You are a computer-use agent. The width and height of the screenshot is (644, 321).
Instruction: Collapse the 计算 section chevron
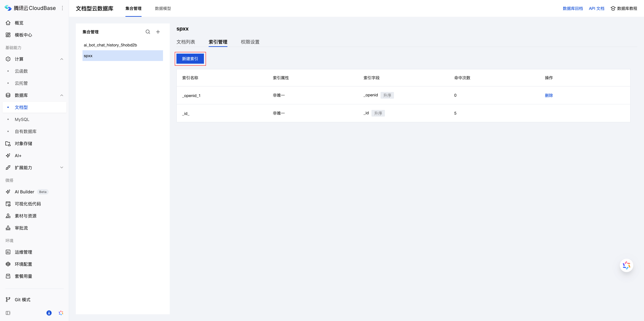click(62, 59)
